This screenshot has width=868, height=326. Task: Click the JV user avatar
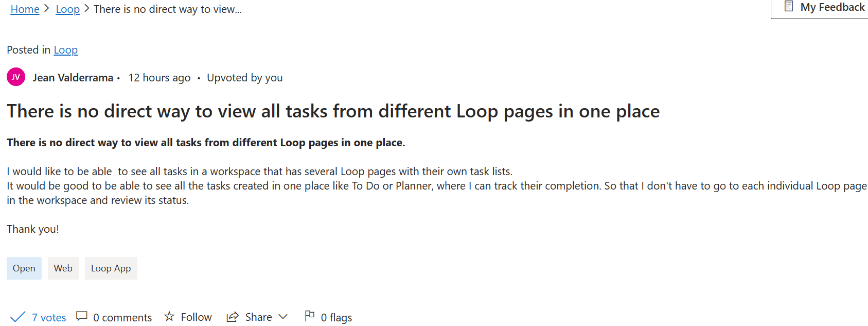pos(16,77)
